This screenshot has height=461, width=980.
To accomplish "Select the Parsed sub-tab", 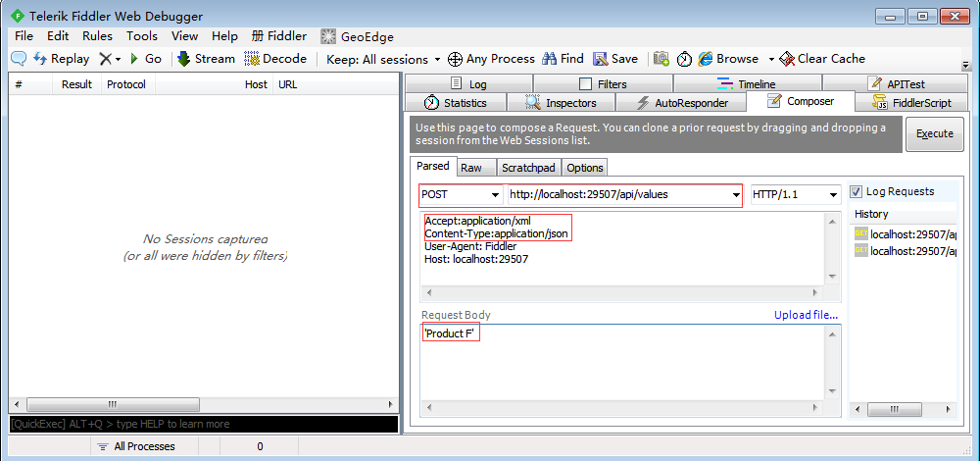I will point(433,167).
